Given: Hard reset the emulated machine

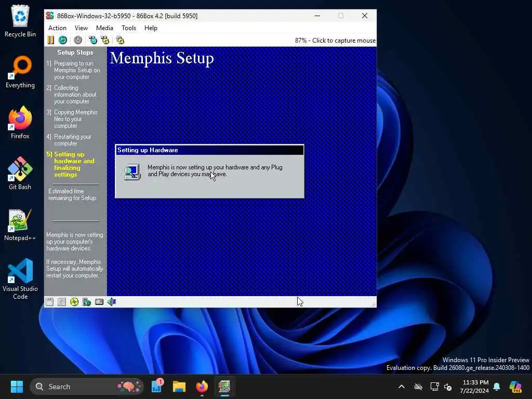Looking at the screenshot, I should tap(63, 40).
